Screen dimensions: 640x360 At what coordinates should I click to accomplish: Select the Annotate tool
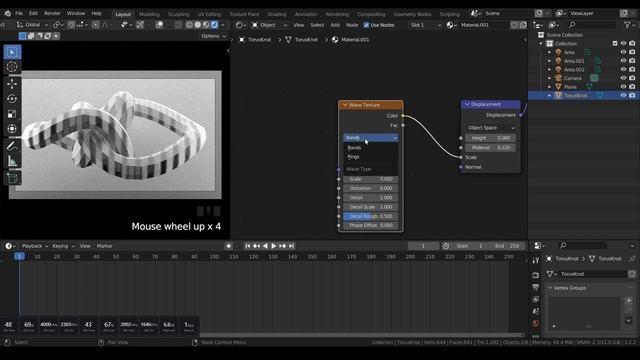pyautogui.click(x=12, y=146)
